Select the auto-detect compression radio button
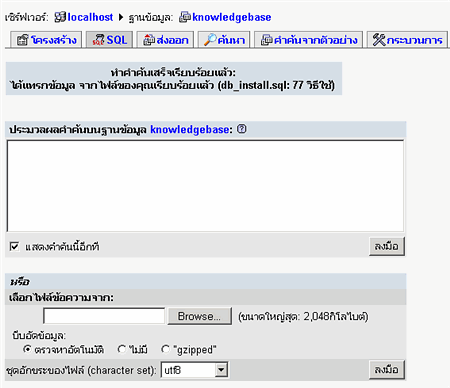The height and width of the screenshot is (388, 450). click(27, 349)
